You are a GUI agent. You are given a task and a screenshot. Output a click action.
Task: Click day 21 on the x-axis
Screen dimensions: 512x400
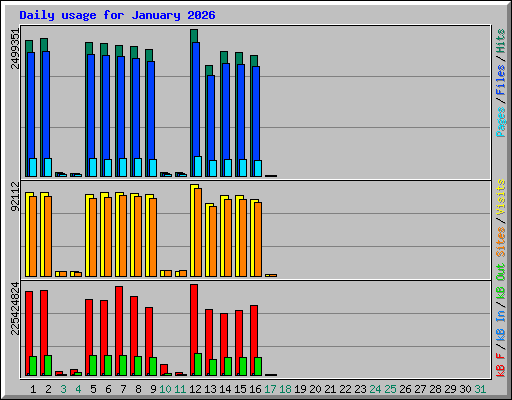click(330, 389)
